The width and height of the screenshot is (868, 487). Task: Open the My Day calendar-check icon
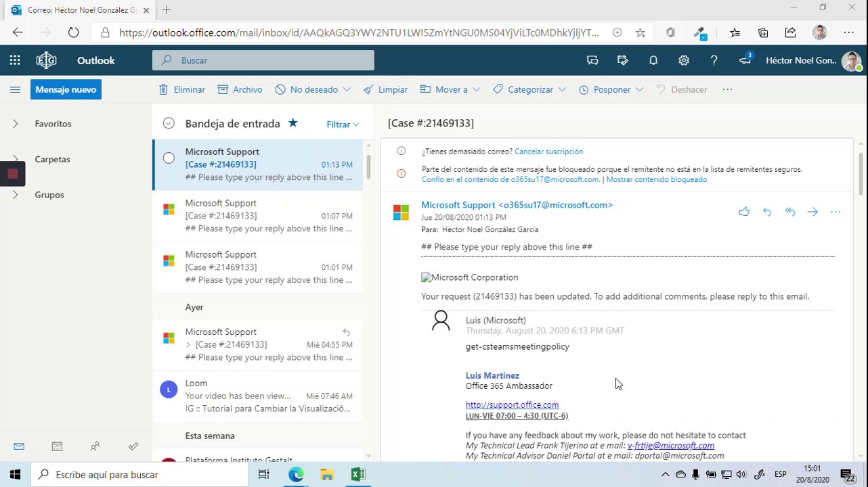pyautogui.click(x=623, y=60)
